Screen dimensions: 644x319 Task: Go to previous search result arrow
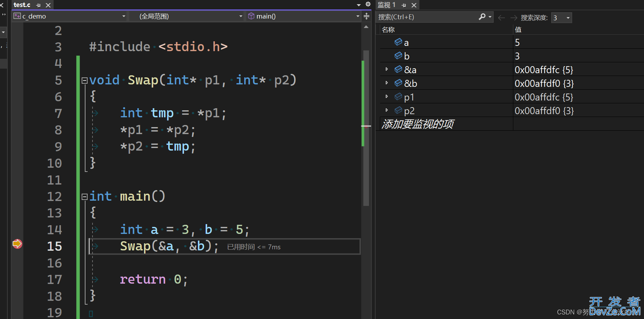(x=501, y=18)
